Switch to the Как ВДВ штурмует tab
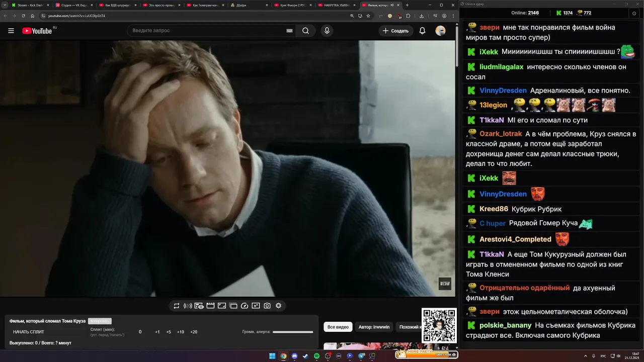This screenshot has height=362, width=644. coord(118,5)
